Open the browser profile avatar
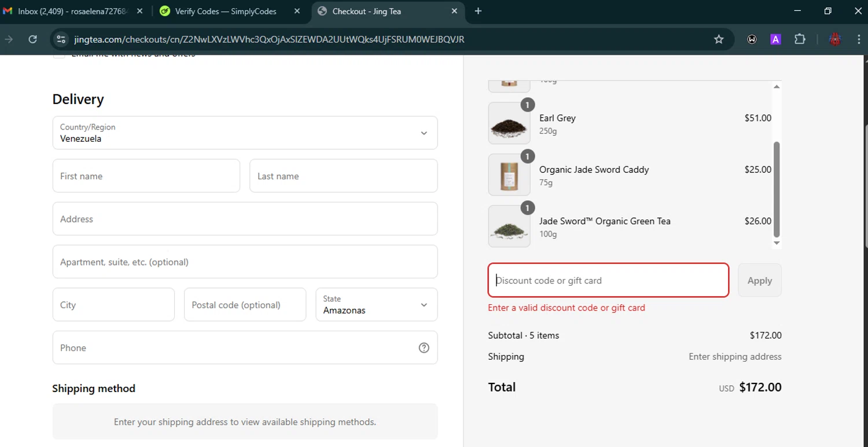868x447 pixels. pos(834,39)
